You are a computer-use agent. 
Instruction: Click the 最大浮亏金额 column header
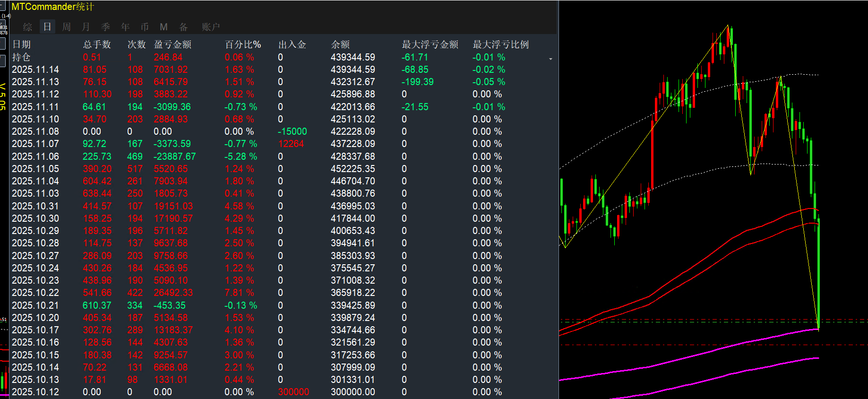(430, 44)
